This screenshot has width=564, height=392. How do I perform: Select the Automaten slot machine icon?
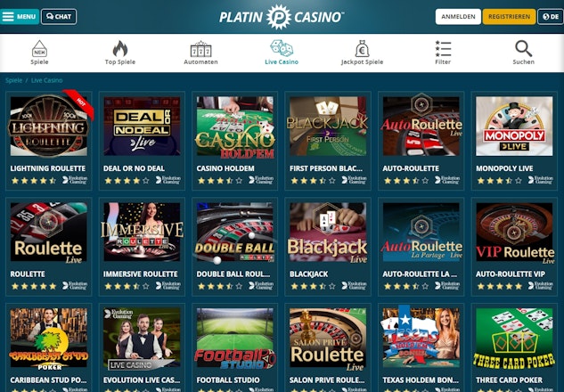(x=200, y=49)
